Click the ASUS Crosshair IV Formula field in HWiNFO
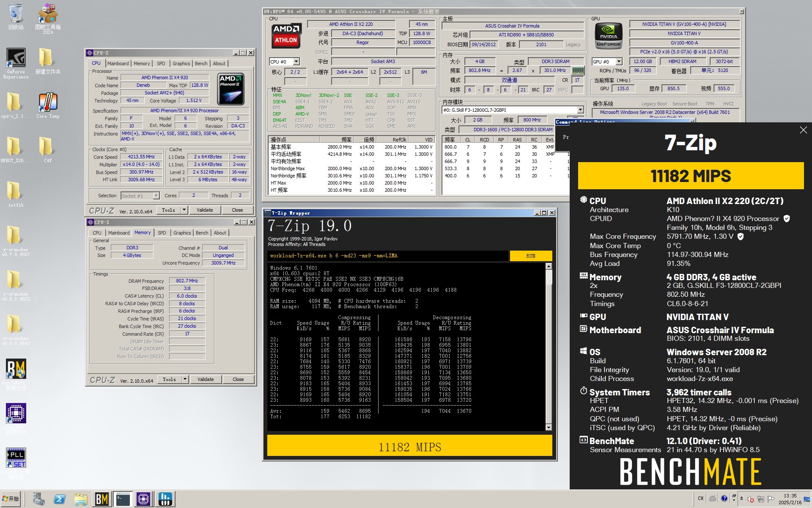812x508 pixels. click(512, 26)
